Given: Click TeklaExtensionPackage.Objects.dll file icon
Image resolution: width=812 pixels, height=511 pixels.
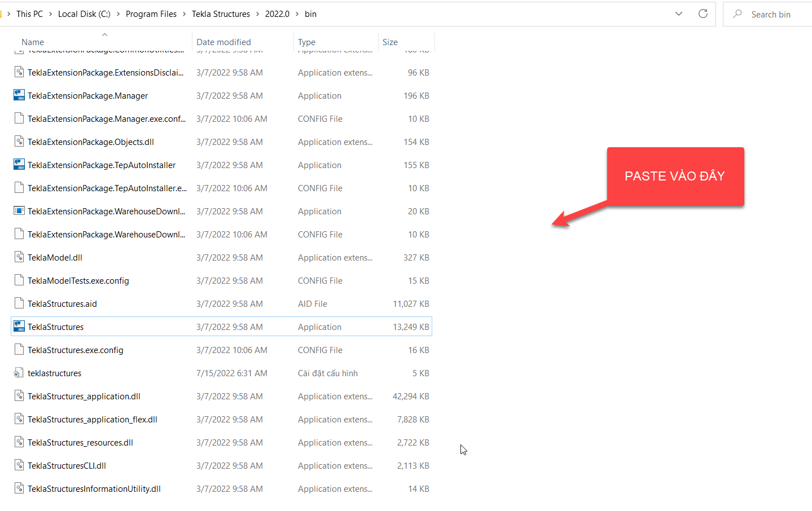Looking at the screenshot, I should click(19, 142).
